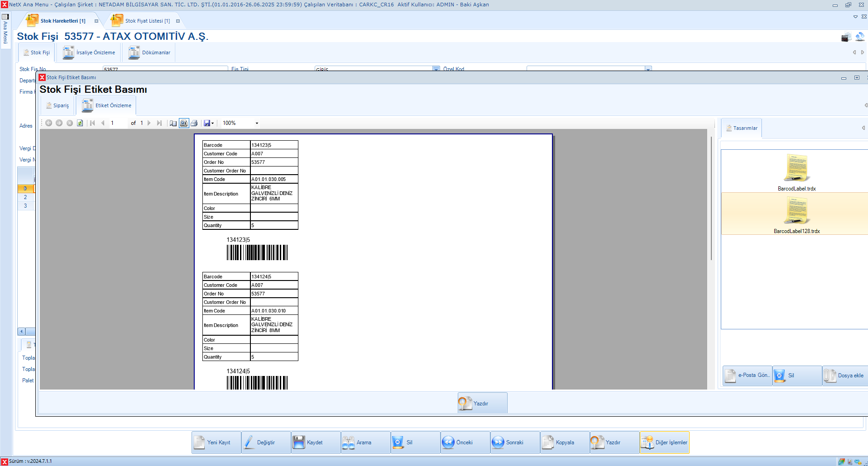Click the Arama search button
This screenshot has width=868, height=466.
365,442
